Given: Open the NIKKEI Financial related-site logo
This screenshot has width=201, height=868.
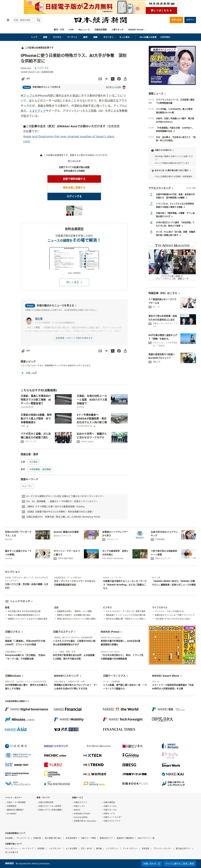Looking at the screenshot, I should click(x=68, y=709).
